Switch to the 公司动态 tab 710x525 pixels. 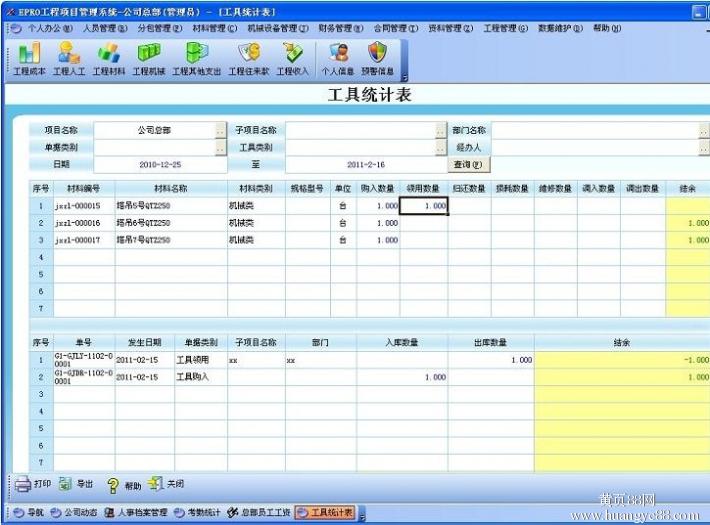pos(73,513)
